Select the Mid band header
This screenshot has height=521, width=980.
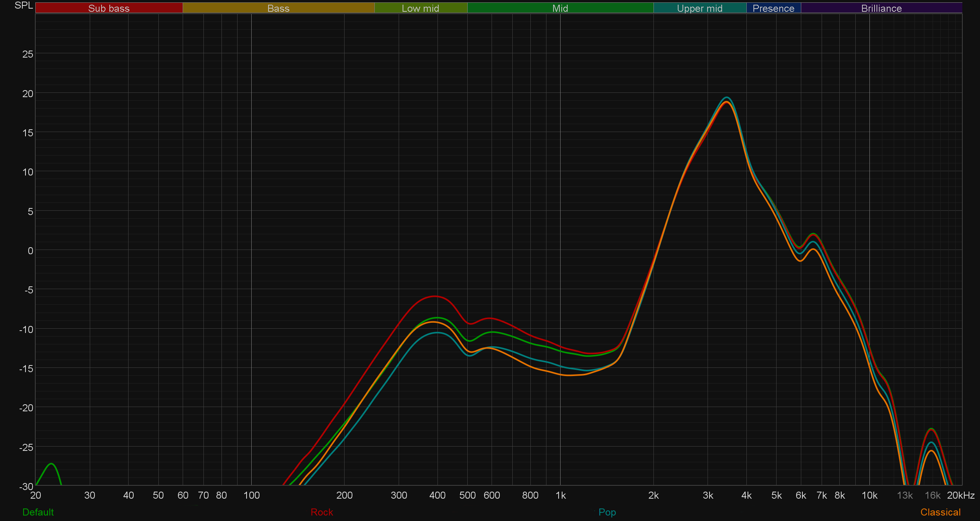(560, 8)
